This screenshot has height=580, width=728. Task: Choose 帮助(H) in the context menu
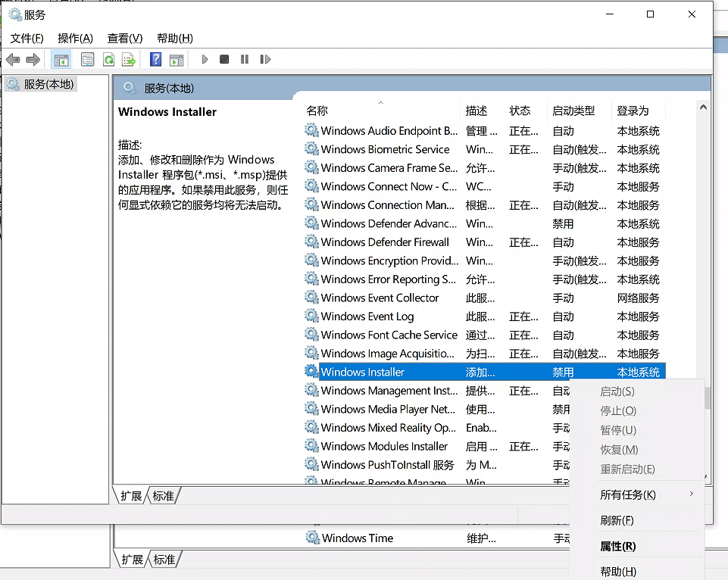(x=637, y=572)
